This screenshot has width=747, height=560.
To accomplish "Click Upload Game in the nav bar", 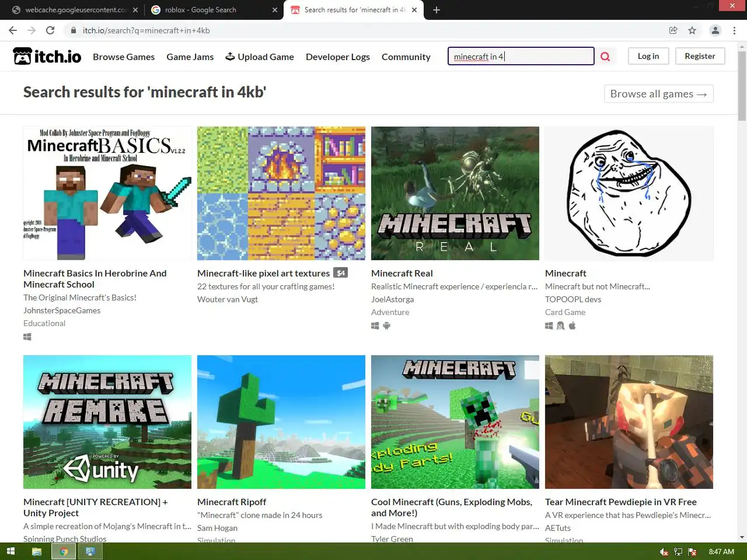I will [x=260, y=57].
